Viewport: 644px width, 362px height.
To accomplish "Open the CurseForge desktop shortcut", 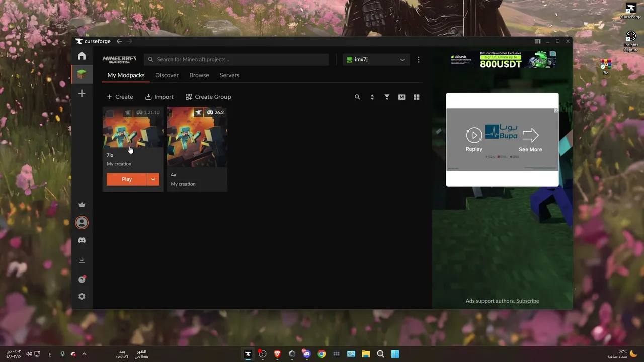I will [631, 10].
